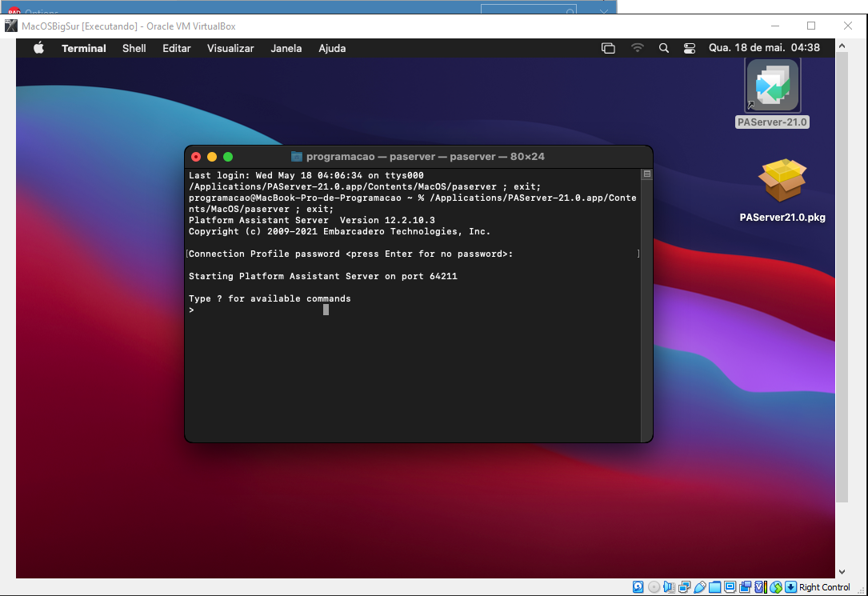868x596 pixels.
Task: Click the Right Control host key label
Action: coord(824,587)
